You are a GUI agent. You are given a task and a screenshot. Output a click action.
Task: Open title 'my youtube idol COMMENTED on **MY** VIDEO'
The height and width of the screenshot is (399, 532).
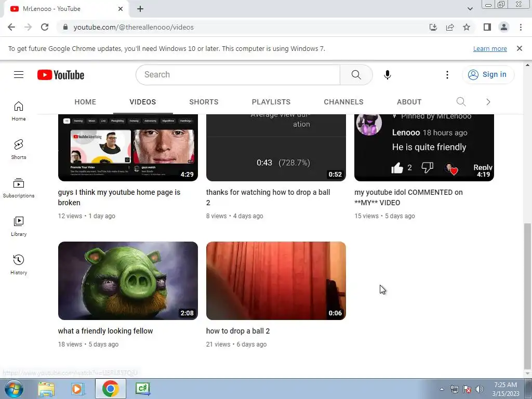408,197
